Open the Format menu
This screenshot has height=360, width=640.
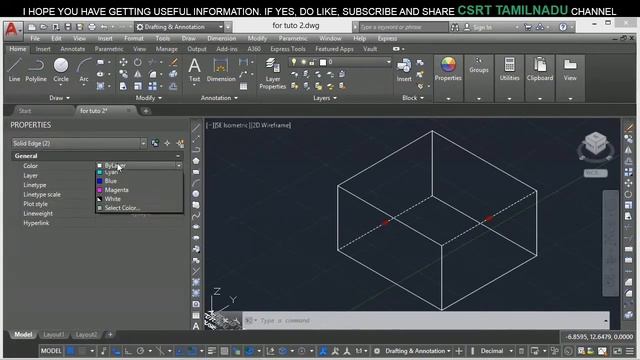134,38
